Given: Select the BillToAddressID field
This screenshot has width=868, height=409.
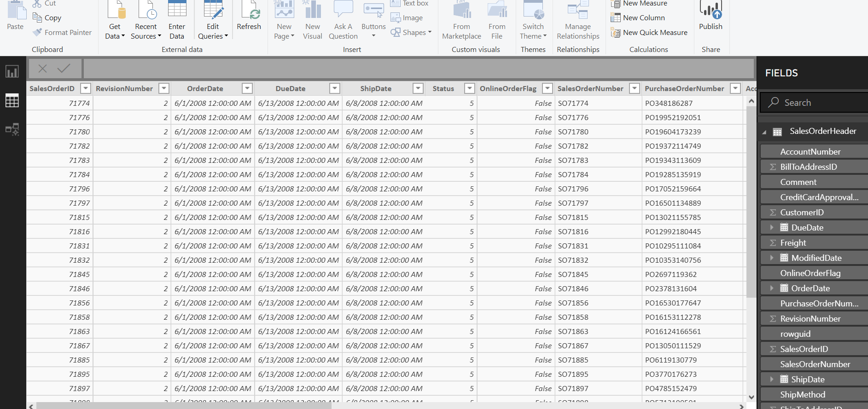Looking at the screenshot, I should tap(814, 167).
